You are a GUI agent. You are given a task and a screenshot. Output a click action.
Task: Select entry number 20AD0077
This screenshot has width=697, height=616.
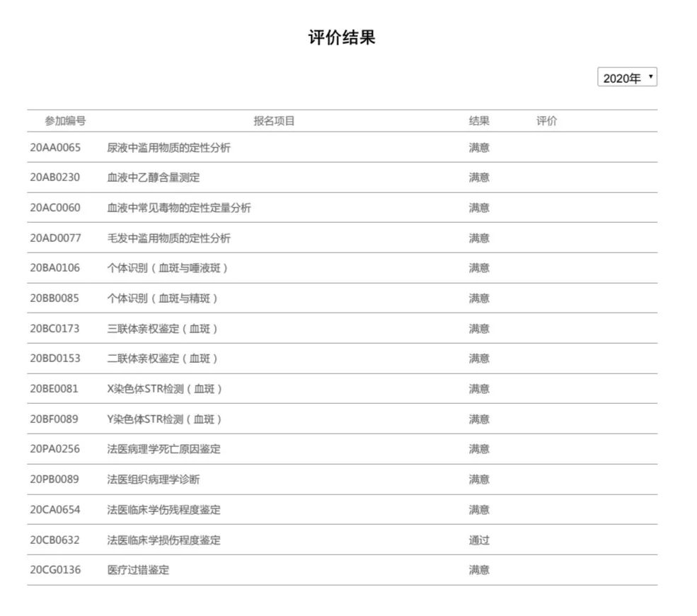(x=56, y=238)
